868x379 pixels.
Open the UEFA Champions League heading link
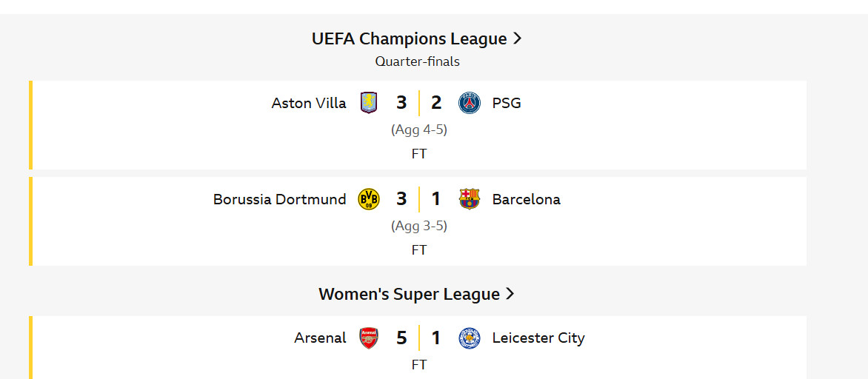pyautogui.click(x=409, y=38)
